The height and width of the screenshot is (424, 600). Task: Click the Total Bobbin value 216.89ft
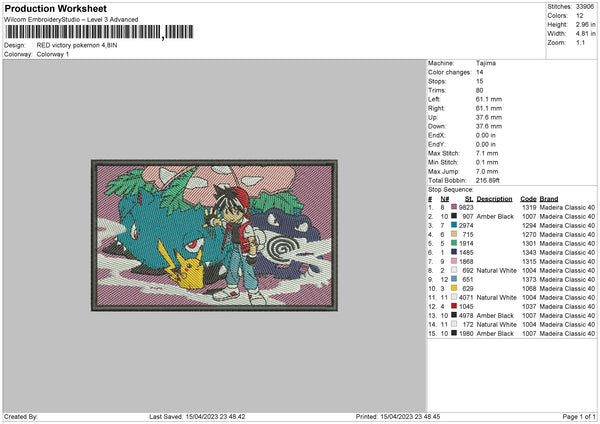[x=488, y=180]
